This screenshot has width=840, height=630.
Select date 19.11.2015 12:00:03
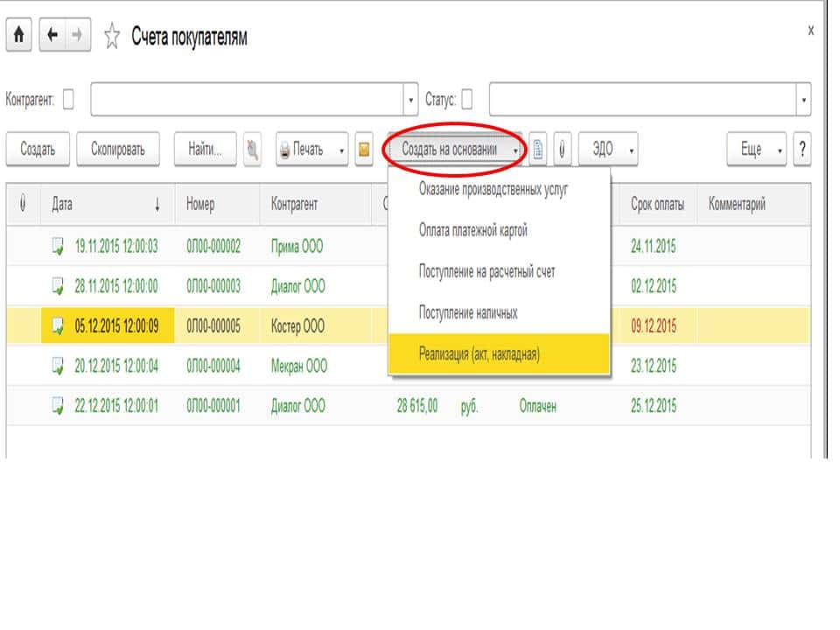116,247
